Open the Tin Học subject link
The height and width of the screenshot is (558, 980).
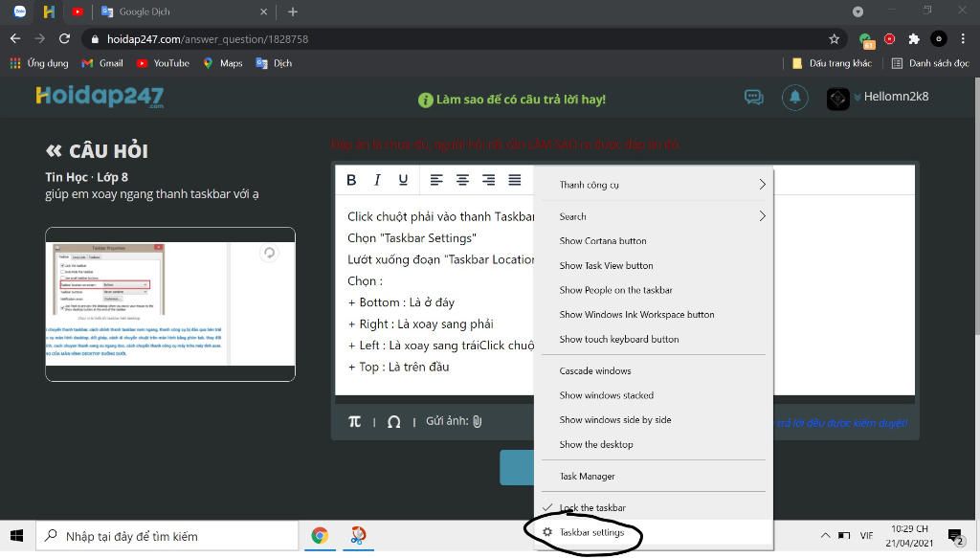66,177
